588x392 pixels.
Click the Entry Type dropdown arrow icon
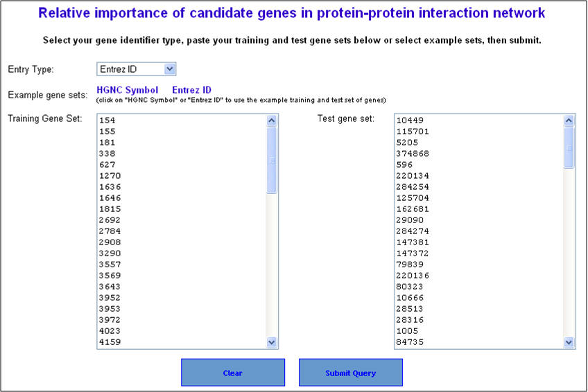pos(169,69)
